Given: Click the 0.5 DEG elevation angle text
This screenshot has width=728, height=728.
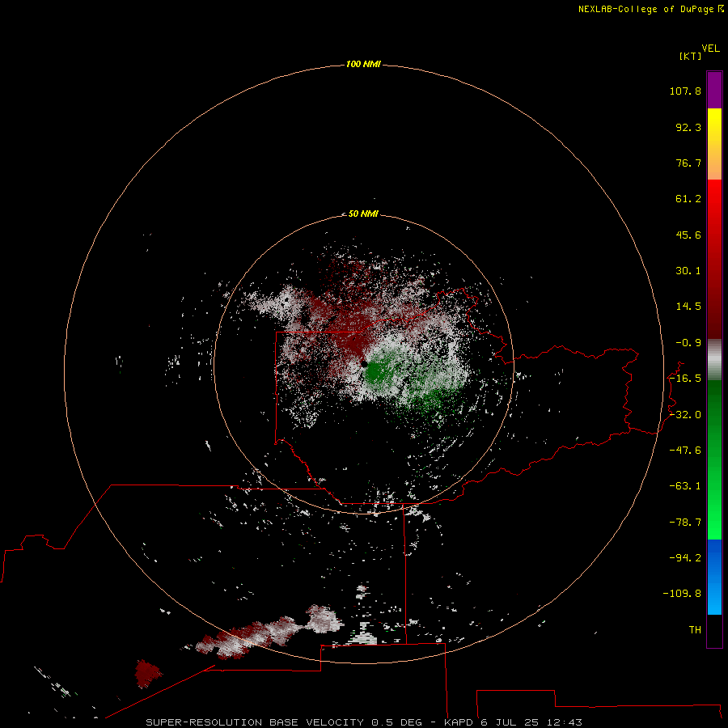Looking at the screenshot, I should 397,722.
